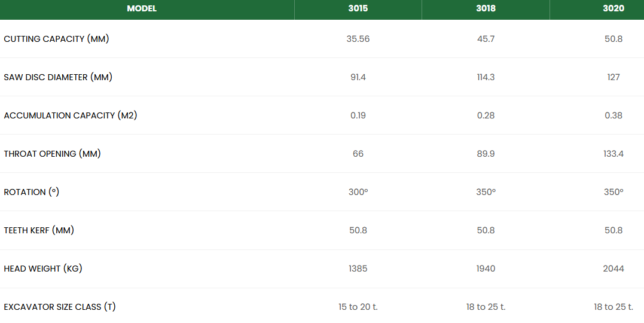
Task: Click the Rotation (°) row label
Action: 32,192
